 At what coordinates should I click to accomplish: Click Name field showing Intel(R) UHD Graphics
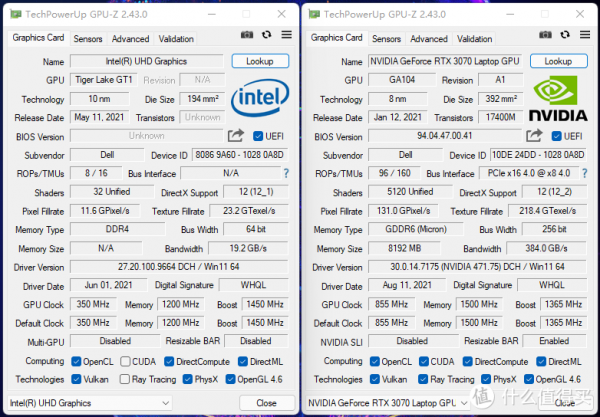point(147,61)
